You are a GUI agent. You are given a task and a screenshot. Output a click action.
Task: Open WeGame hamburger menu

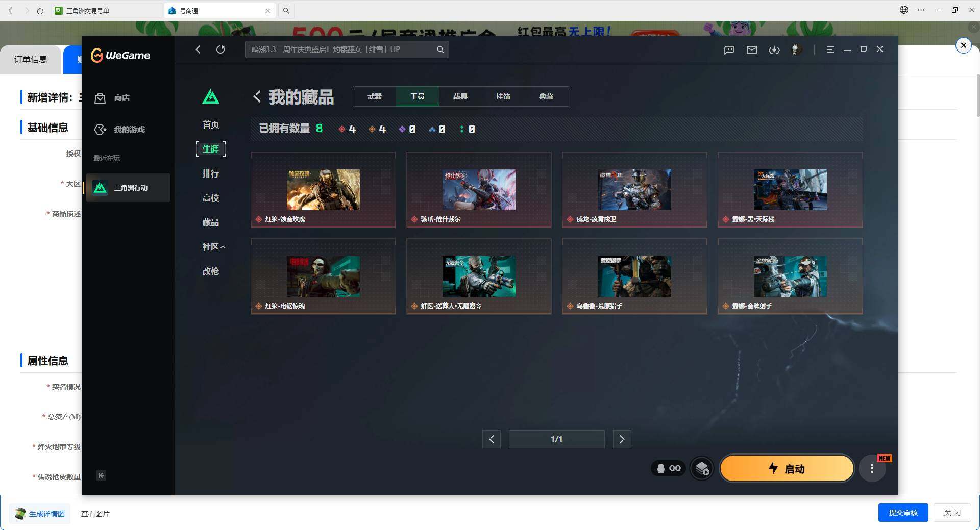(830, 49)
